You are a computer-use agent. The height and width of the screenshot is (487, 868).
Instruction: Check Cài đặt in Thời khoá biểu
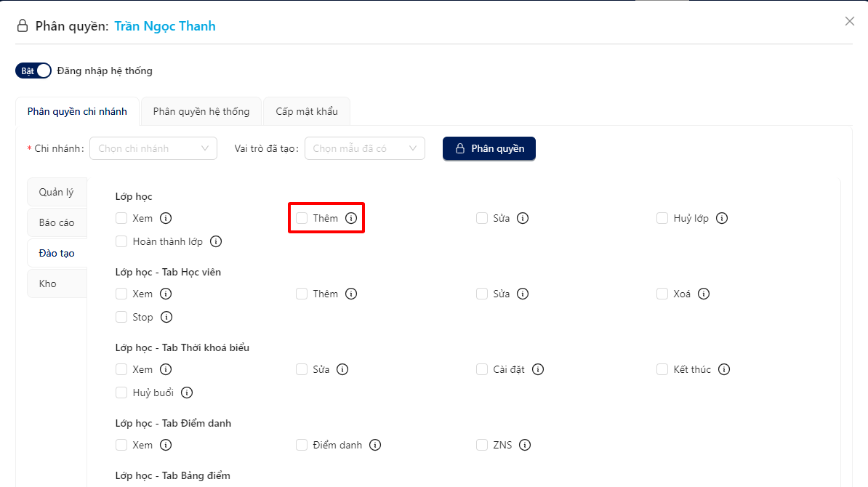point(481,369)
